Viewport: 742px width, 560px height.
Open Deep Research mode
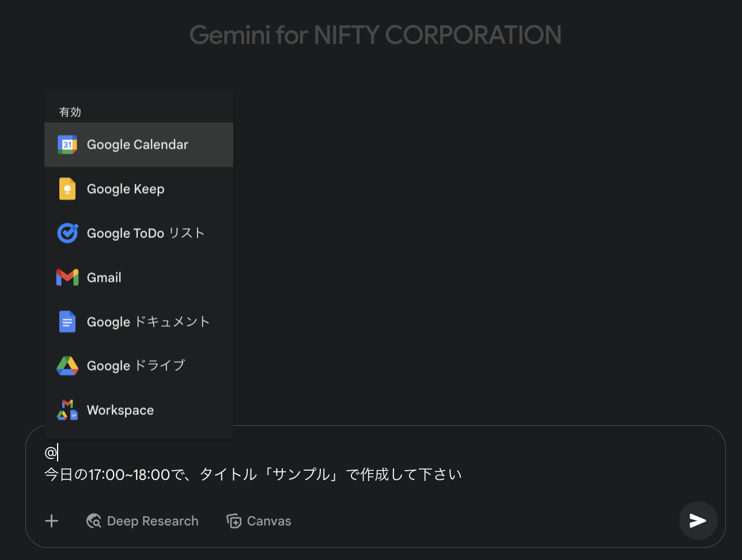click(142, 521)
